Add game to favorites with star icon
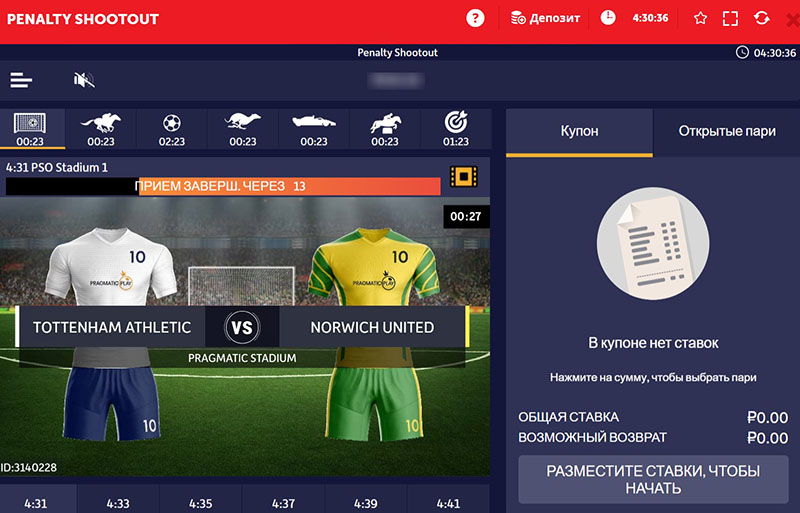Screen dimensions: 800x513 701,19
